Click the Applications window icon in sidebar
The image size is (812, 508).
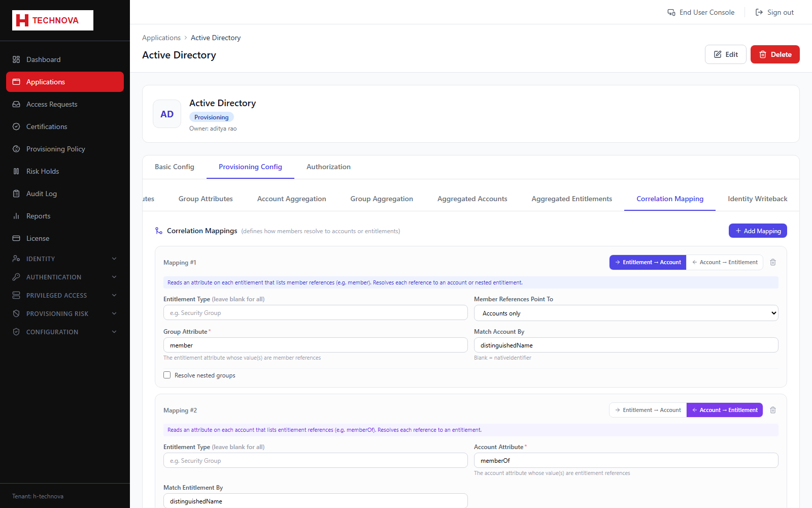point(16,82)
